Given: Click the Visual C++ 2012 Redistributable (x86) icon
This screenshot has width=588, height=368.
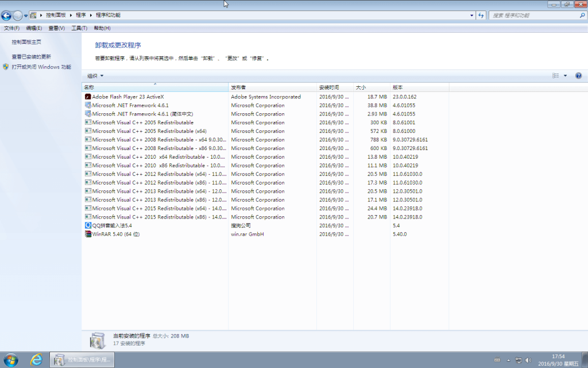Looking at the screenshot, I should (x=88, y=182).
